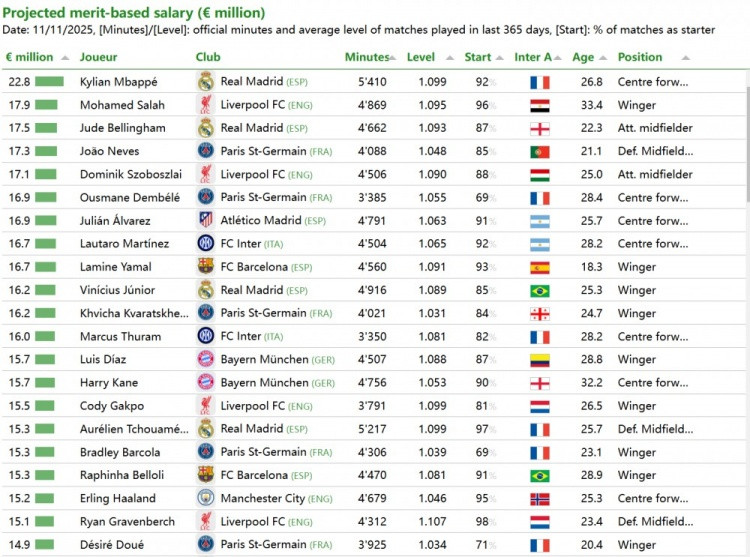This screenshot has height=557, width=750.
Task: Click the Inter crest in Lautaro Martínez's row
Action: pyautogui.click(x=206, y=243)
